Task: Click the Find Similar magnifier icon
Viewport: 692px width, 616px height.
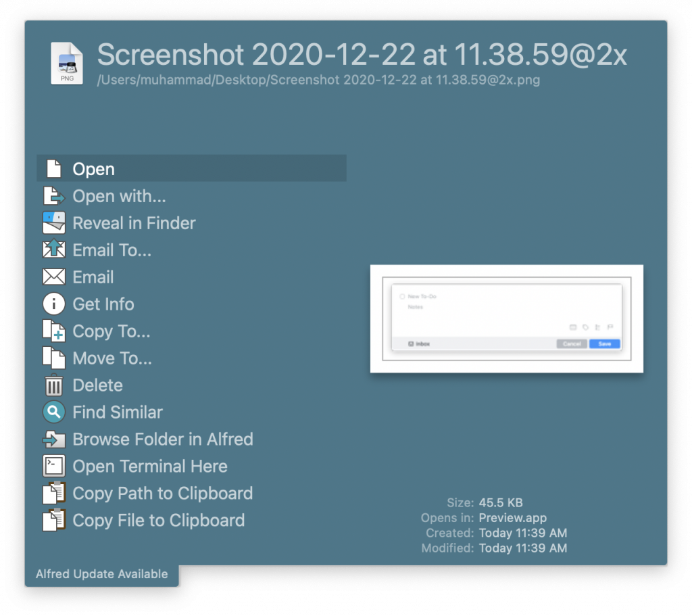Action: coord(54,412)
